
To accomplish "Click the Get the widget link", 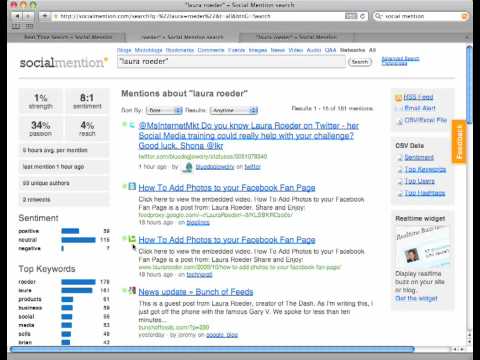I will 416,298.
